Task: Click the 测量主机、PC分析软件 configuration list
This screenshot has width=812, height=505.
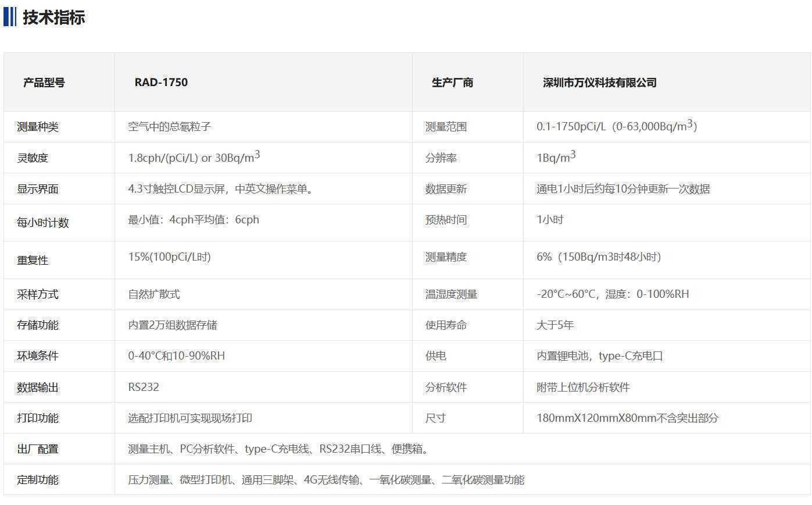Action: pos(278,449)
